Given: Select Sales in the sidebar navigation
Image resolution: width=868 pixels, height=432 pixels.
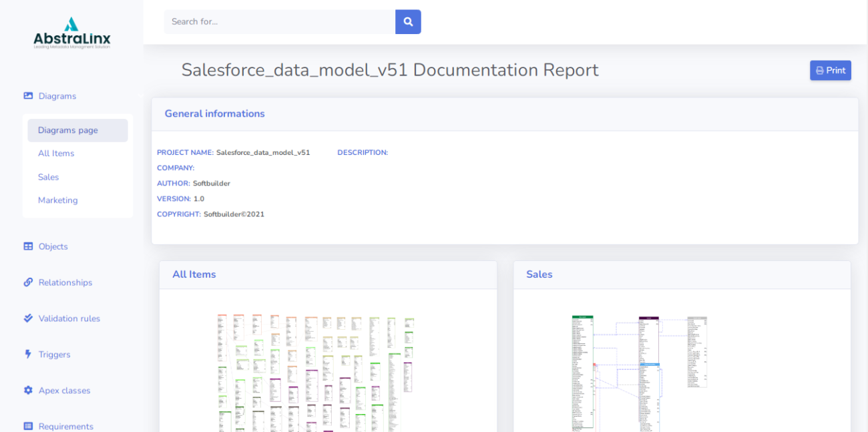Looking at the screenshot, I should [x=48, y=176].
